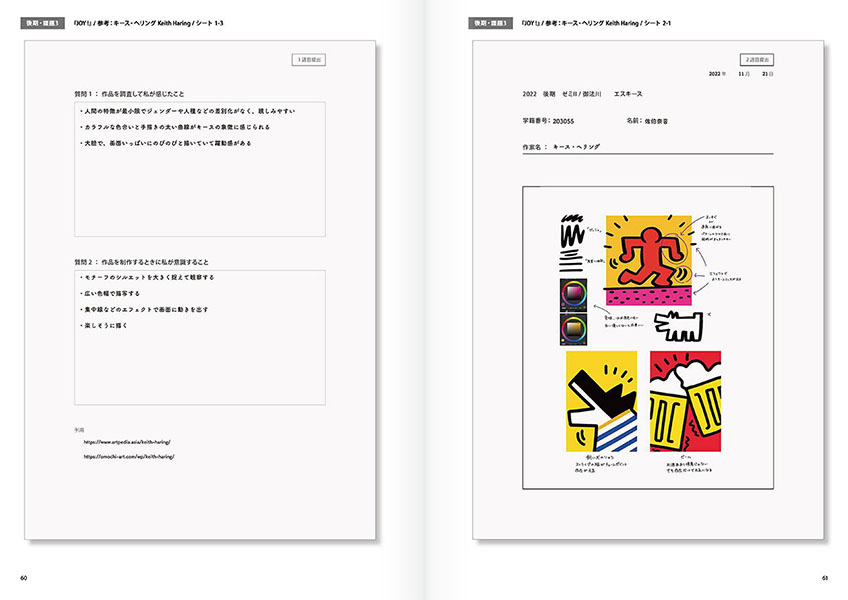The width and height of the screenshot is (848, 600).
Task: Click the header text ending シート 1-3
Action: click(x=149, y=23)
